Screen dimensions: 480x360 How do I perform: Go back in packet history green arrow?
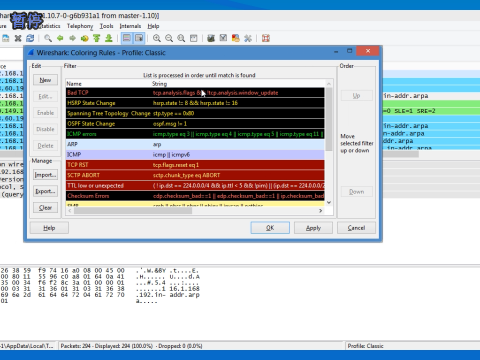[x=60, y=38]
